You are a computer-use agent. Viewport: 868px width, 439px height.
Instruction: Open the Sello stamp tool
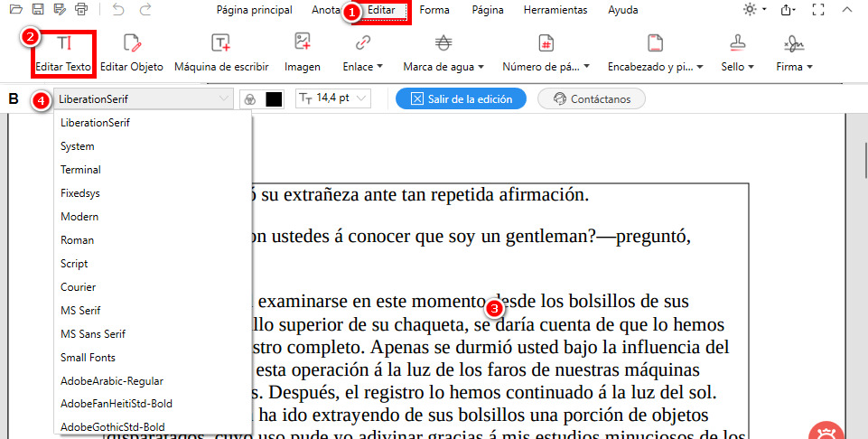pyautogui.click(x=737, y=53)
